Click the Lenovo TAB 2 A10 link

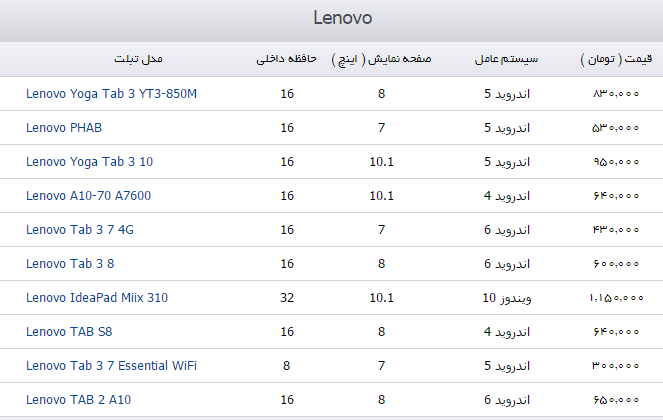pyautogui.click(x=78, y=400)
